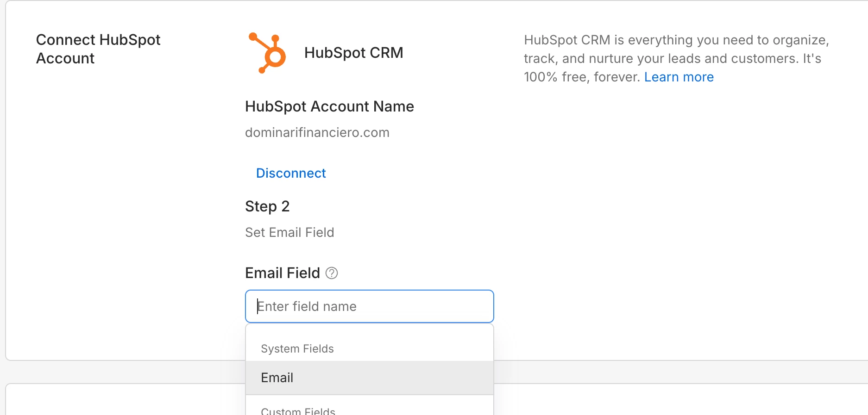
Task: Click the HubSpot sprocket logo icon
Action: tap(267, 53)
